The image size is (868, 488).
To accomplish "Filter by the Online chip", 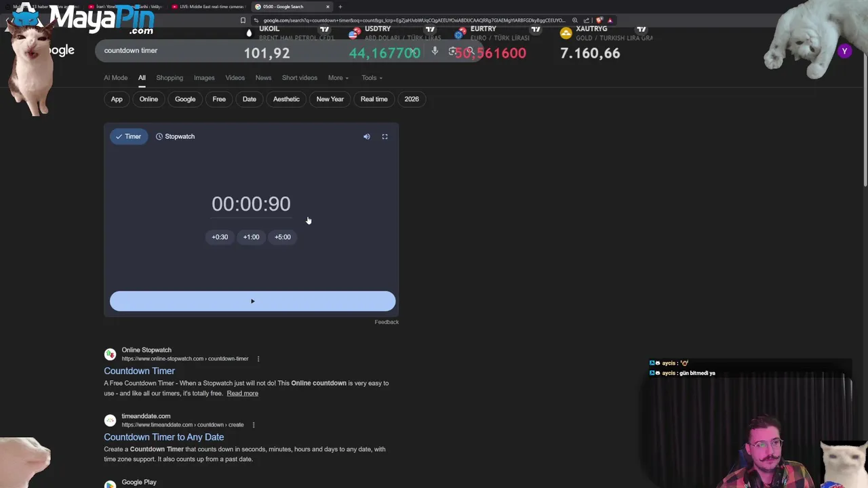I will [x=149, y=99].
